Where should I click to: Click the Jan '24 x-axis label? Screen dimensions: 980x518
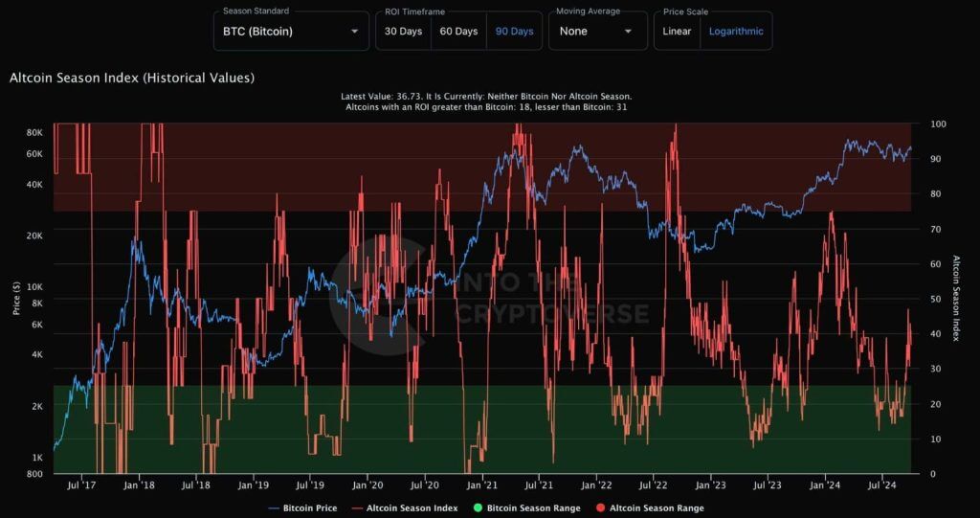click(826, 484)
